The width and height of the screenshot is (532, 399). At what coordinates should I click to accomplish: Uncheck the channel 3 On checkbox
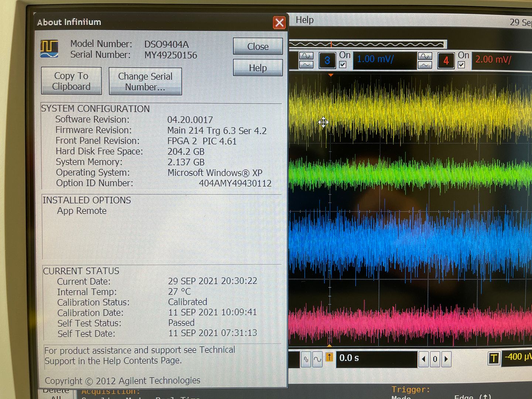click(x=343, y=65)
